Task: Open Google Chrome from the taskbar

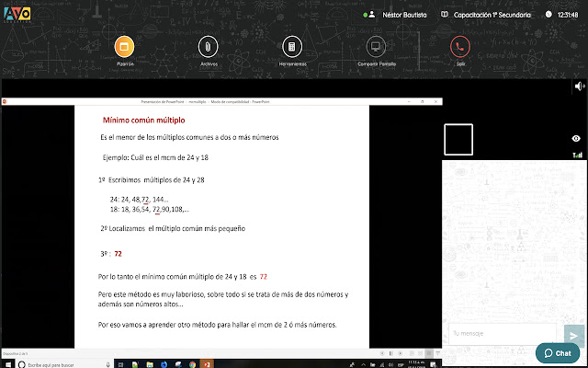Action: (x=192, y=364)
